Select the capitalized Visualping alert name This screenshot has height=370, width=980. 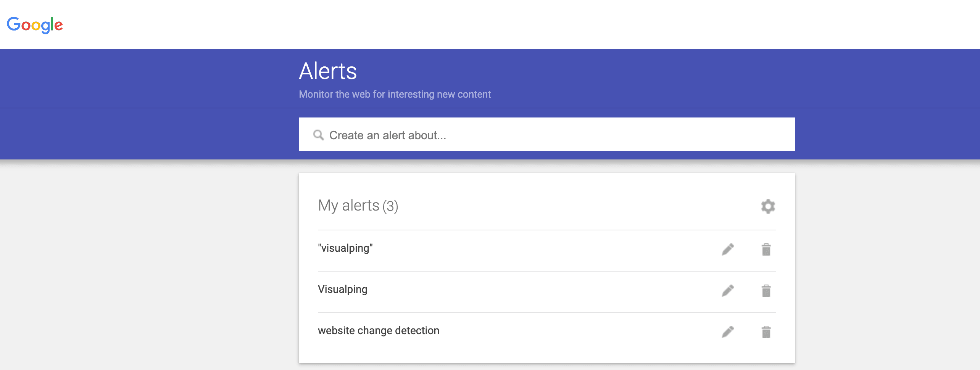click(x=343, y=290)
